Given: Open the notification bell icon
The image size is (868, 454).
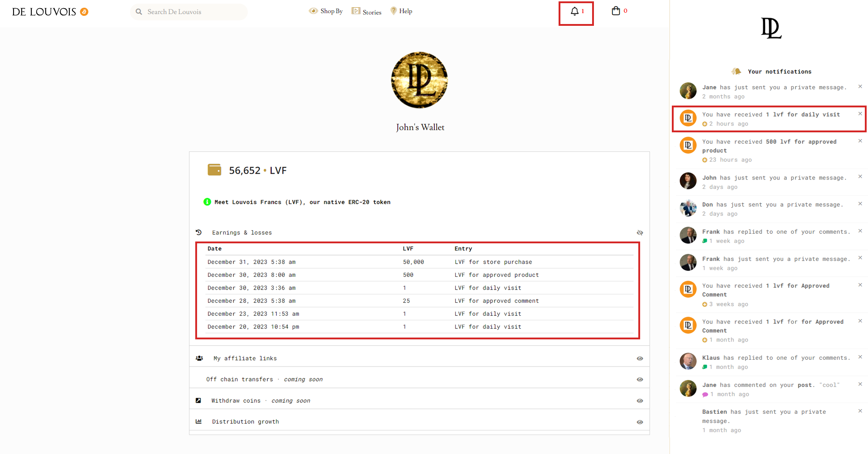Looking at the screenshot, I should (x=574, y=11).
